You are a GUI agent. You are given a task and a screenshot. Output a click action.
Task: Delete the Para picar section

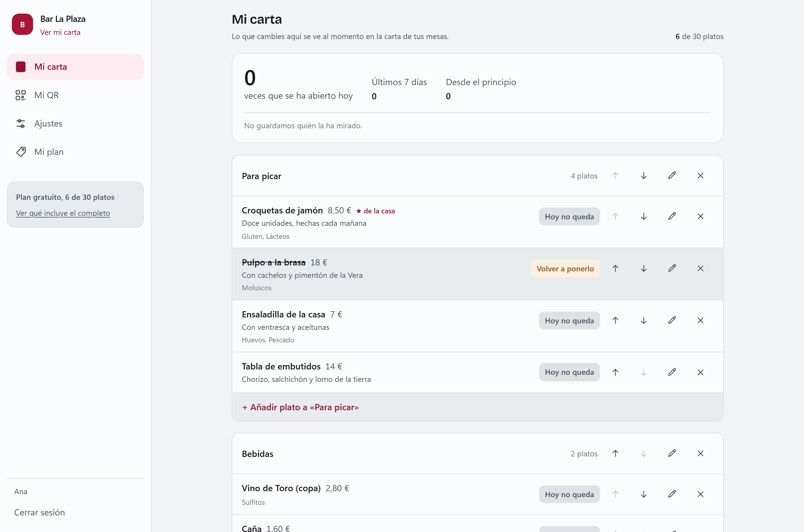[x=701, y=176]
